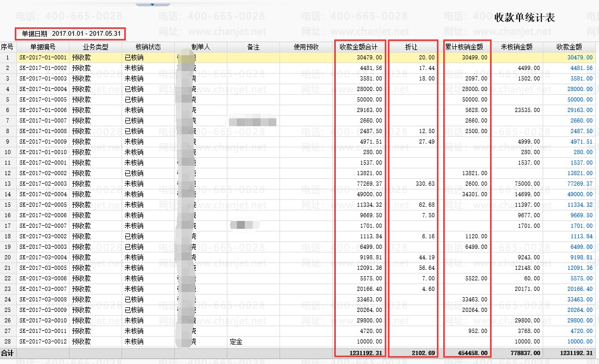The height and width of the screenshot is (364, 599).
Task: Click 收款金额合计 cell 50000.00
Action: [369, 99]
